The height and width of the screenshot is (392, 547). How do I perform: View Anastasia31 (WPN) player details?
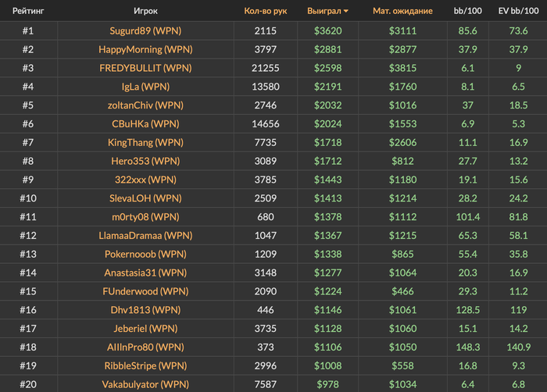(x=145, y=273)
